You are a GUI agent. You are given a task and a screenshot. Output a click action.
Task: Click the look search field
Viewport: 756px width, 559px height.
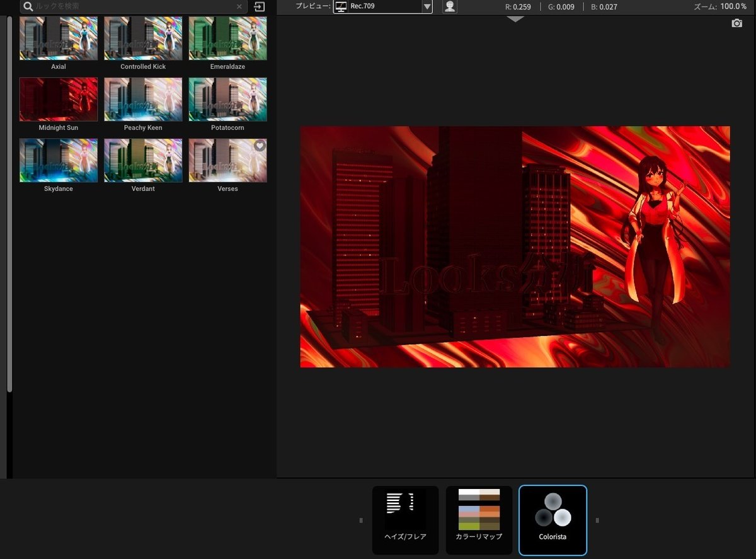(x=133, y=6)
